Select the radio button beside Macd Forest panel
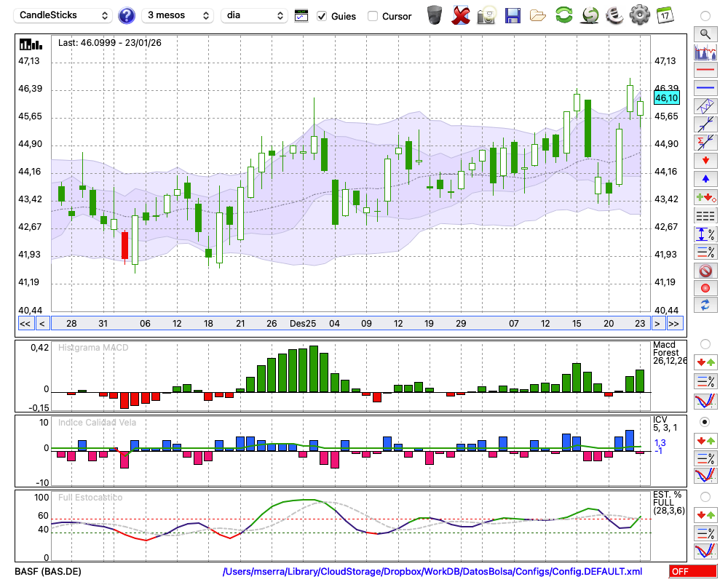This screenshot has width=728, height=582. pos(705,343)
